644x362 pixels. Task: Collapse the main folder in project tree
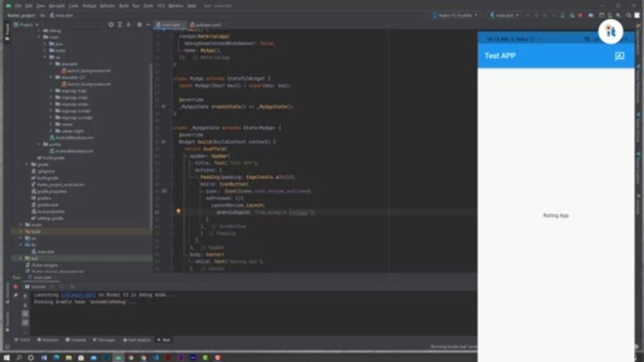[39, 37]
